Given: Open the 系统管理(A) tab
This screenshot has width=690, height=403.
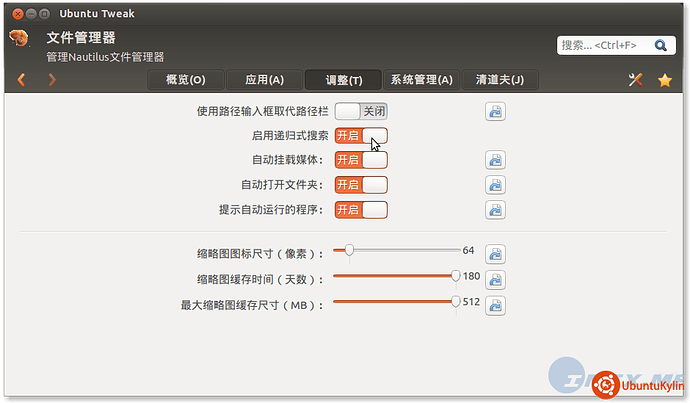Looking at the screenshot, I should coord(422,80).
